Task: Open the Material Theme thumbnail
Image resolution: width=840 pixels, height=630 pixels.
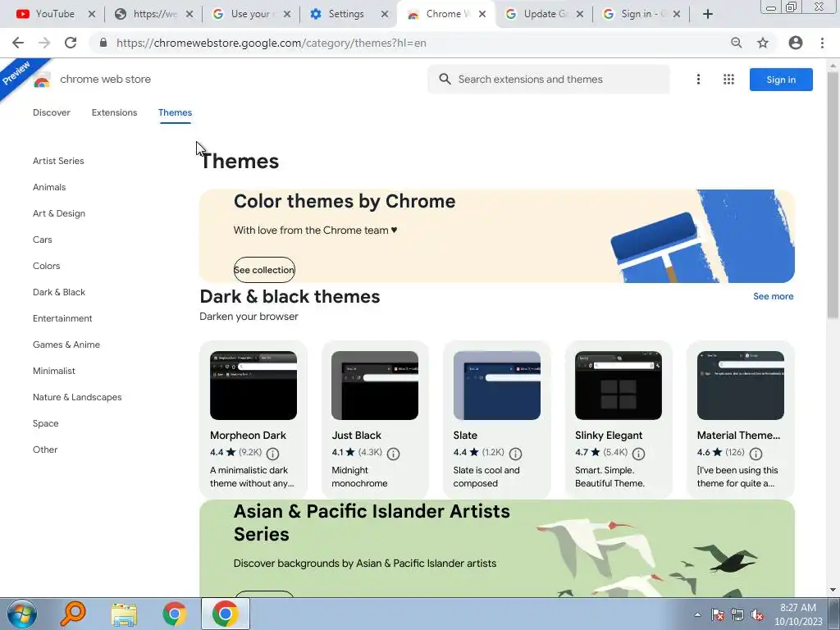Action: point(741,386)
